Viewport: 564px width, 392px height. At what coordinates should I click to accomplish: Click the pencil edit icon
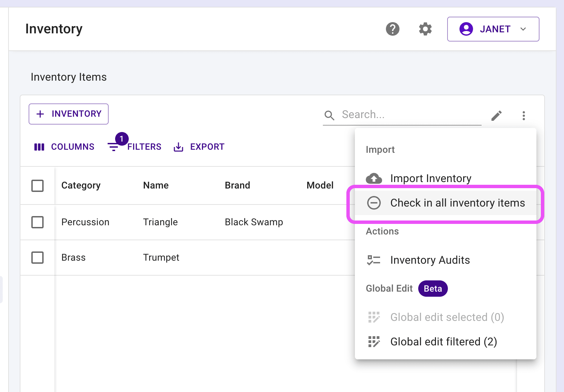coord(496,116)
